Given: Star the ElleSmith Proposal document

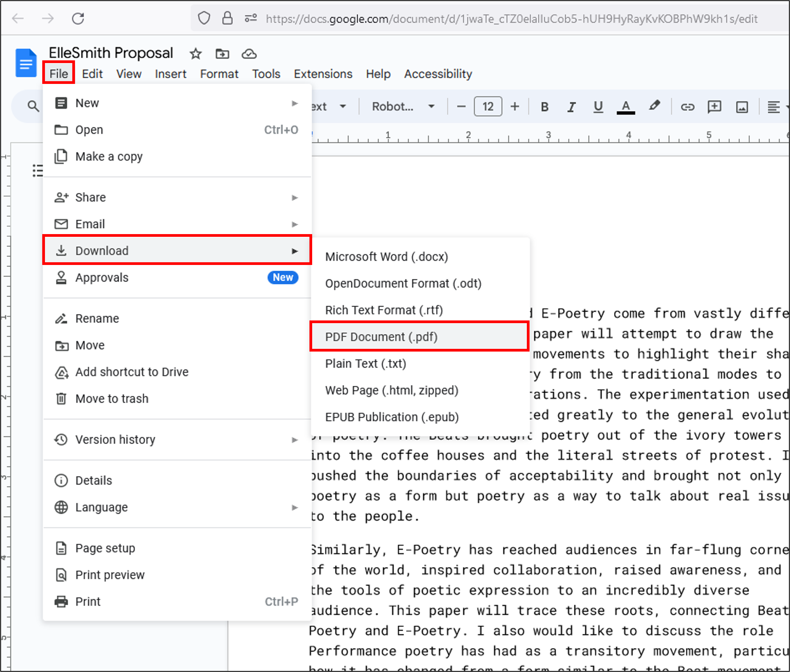Looking at the screenshot, I should coord(195,54).
